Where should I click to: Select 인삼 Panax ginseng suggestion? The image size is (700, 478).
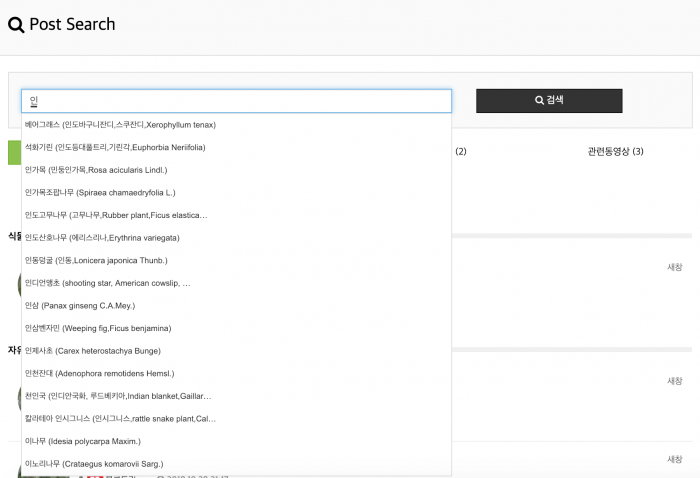pyautogui.click(x=80, y=305)
